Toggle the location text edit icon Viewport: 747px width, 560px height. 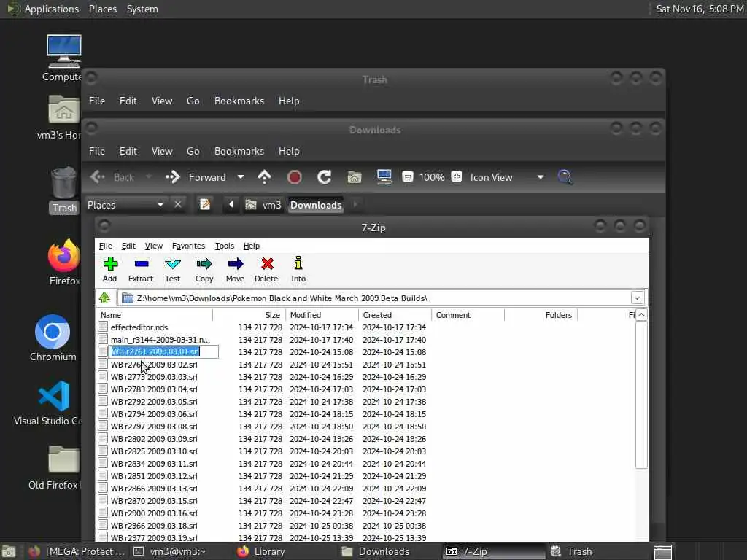205,205
